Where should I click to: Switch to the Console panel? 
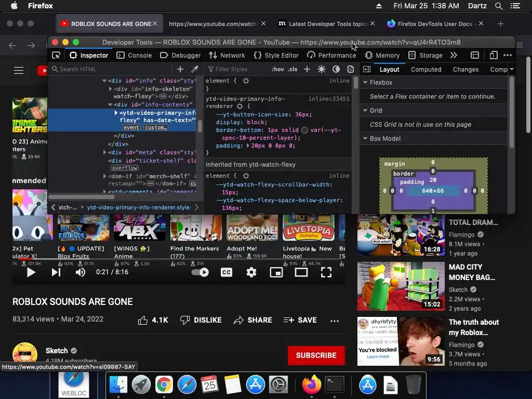click(134, 55)
